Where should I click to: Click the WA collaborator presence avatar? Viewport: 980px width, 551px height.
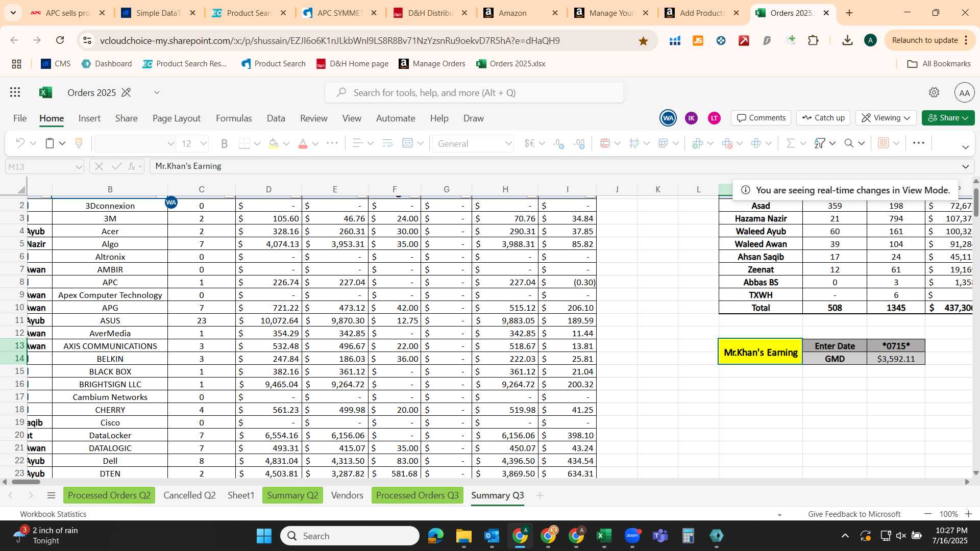pos(668,118)
